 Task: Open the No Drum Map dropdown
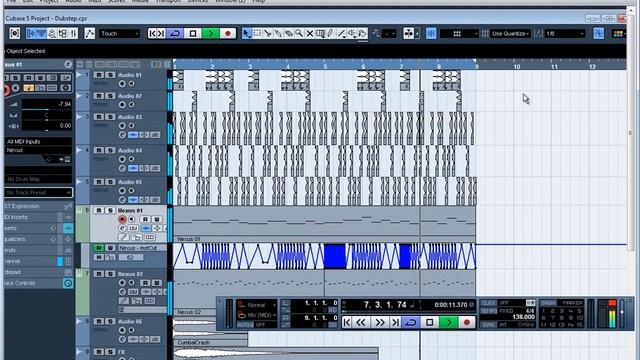(x=38, y=179)
